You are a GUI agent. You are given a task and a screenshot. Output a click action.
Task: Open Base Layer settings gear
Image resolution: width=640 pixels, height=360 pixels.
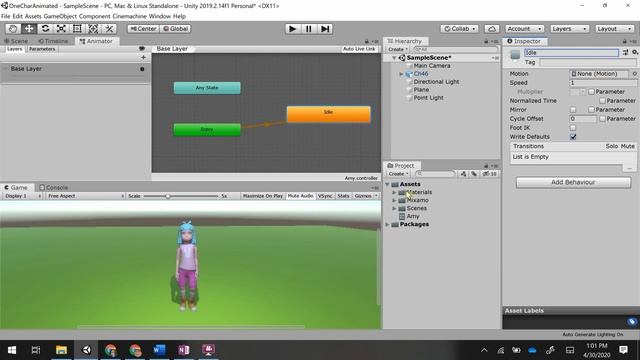point(142,69)
